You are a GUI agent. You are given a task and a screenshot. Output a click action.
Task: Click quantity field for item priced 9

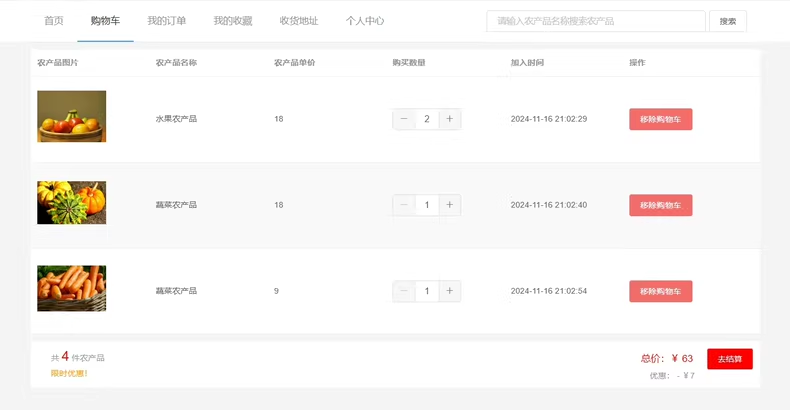coord(427,291)
